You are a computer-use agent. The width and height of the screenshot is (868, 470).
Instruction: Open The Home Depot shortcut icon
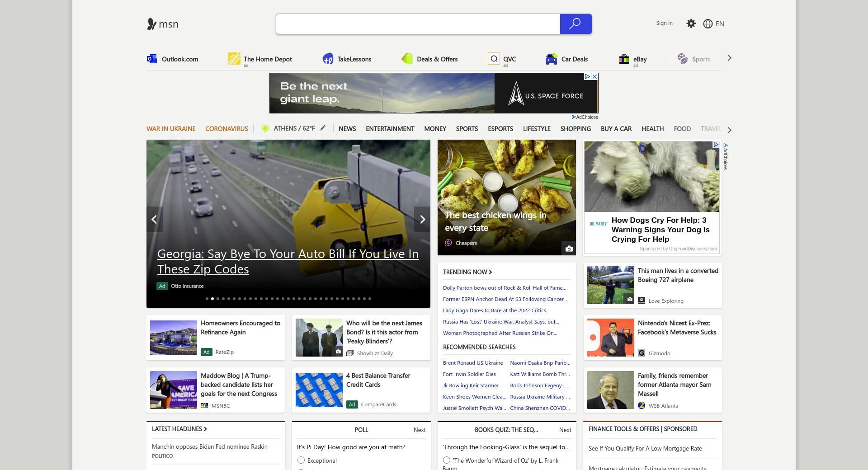234,59
